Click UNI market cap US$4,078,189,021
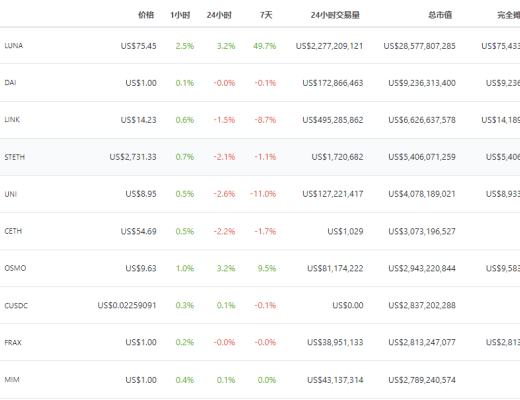Image resolution: width=520 pixels, height=400 pixels. [x=422, y=194]
